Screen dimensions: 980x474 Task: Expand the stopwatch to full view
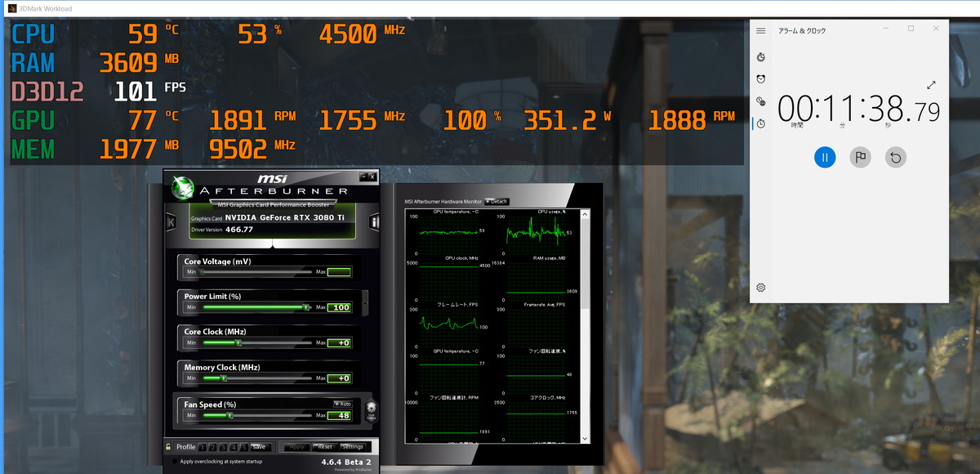[x=931, y=85]
